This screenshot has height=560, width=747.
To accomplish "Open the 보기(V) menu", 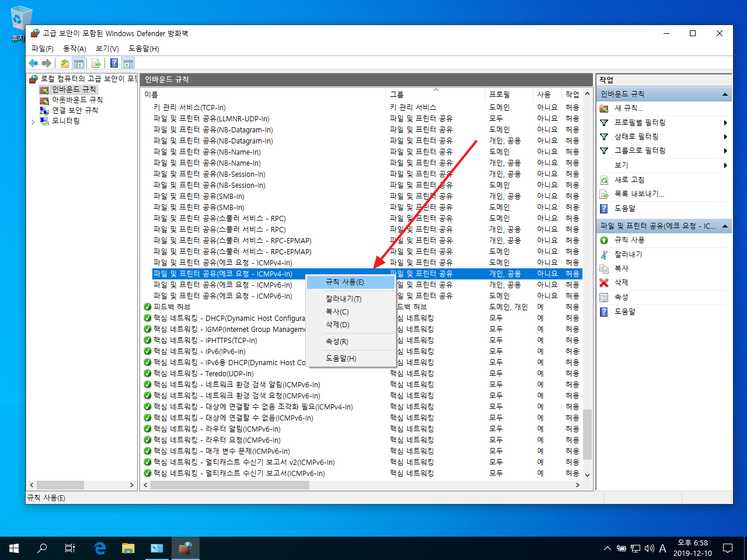I will pos(107,49).
